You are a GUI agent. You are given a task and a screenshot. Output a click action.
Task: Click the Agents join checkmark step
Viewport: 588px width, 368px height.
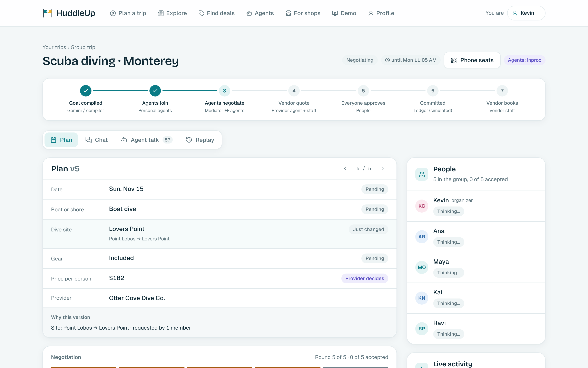coord(155,91)
